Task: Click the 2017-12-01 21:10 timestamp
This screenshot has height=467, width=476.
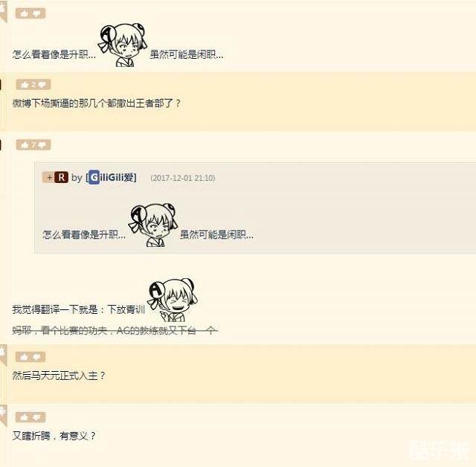Action: [183, 178]
